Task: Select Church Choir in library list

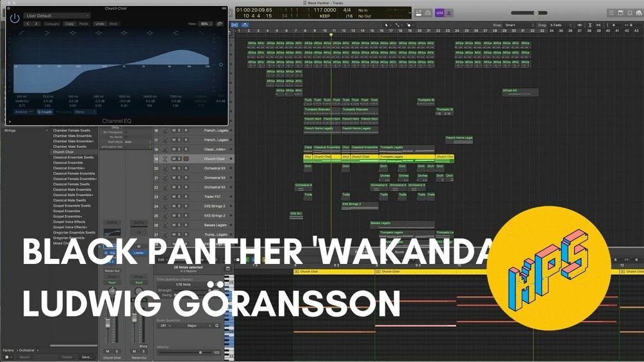Action: [x=63, y=152]
